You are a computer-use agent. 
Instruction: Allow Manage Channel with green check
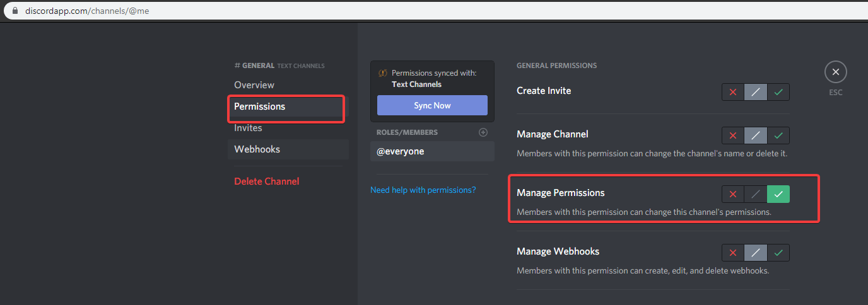pos(778,135)
